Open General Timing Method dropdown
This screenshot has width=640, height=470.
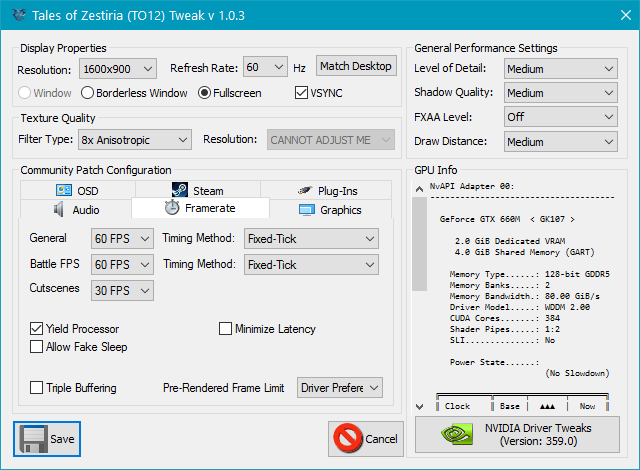click(x=311, y=238)
